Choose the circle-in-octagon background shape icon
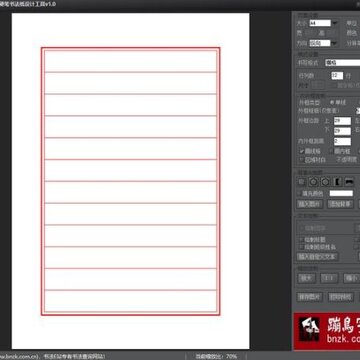Viewport: 360px width, 360px height. pos(325,182)
